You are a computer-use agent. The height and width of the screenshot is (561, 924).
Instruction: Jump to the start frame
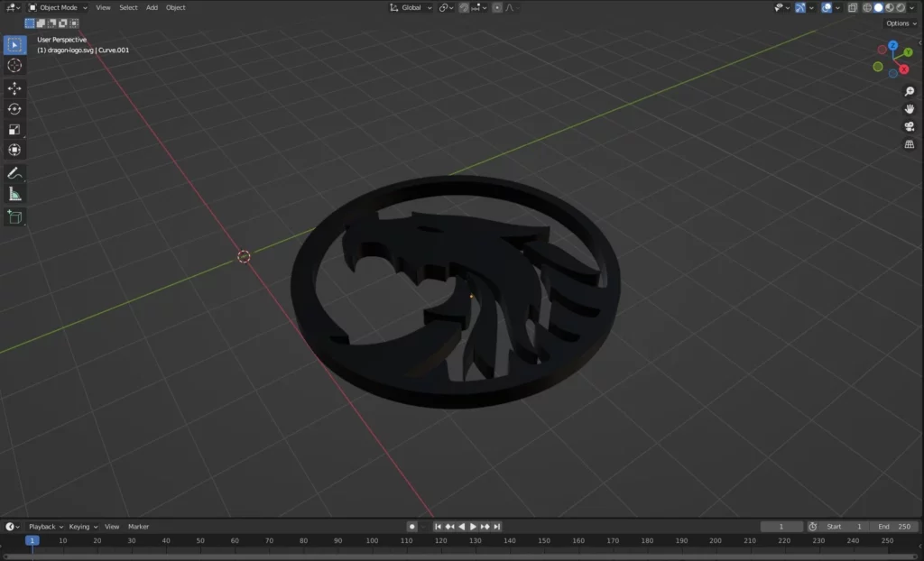point(438,527)
